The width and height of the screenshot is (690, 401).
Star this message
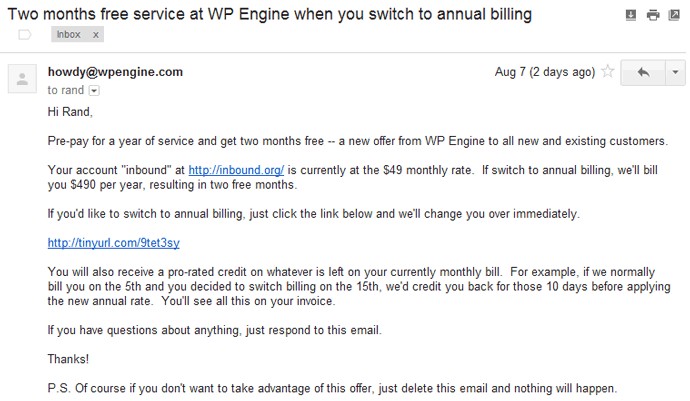pos(606,72)
